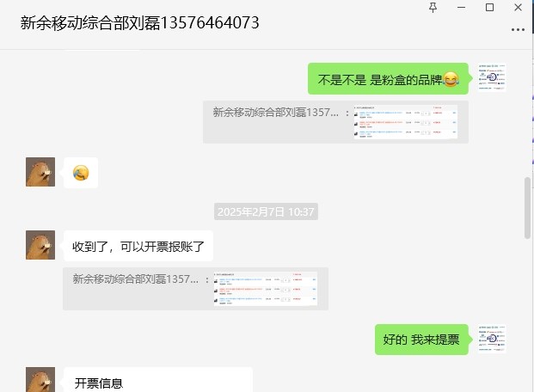The height and width of the screenshot is (392, 534).
Task: Select the 好的 我来提票 message bubble
Action: pyautogui.click(x=421, y=340)
